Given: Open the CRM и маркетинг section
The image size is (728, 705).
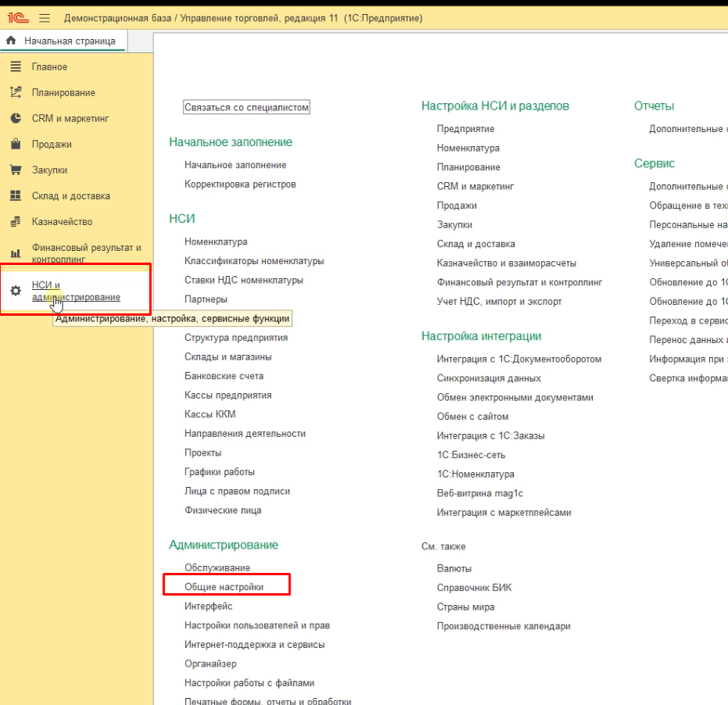Looking at the screenshot, I should (70, 119).
